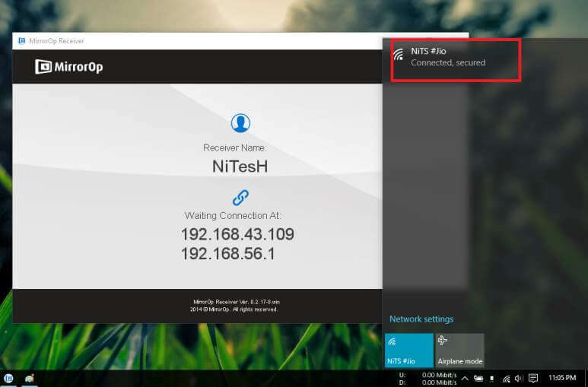Click the 11:05 PM taskbar clock
588x387 pixels.
pos(562,378)
